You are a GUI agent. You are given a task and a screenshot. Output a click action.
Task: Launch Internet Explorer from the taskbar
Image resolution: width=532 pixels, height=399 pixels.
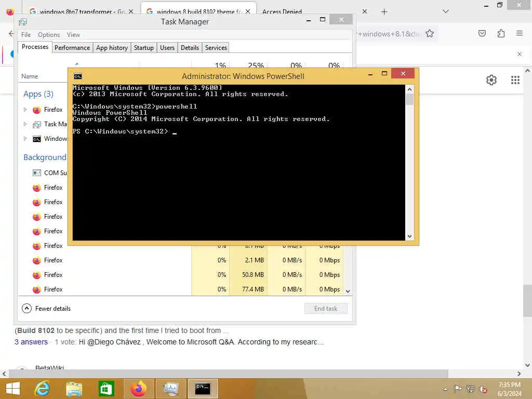43,389
